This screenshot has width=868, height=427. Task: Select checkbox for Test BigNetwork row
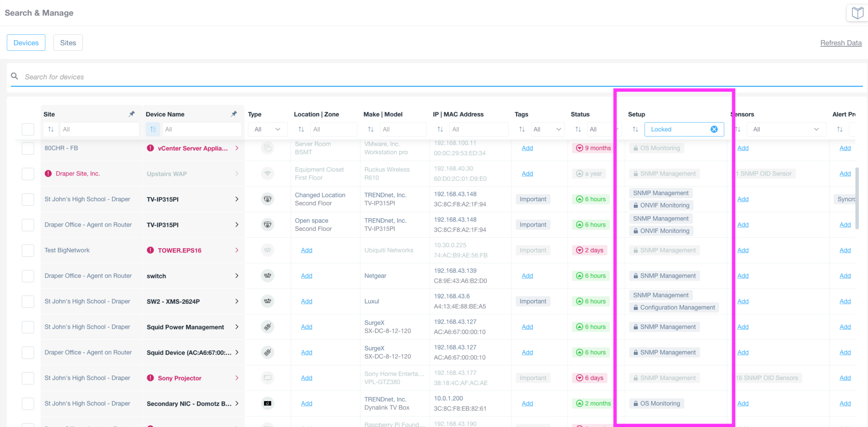[x=28, y=250]
